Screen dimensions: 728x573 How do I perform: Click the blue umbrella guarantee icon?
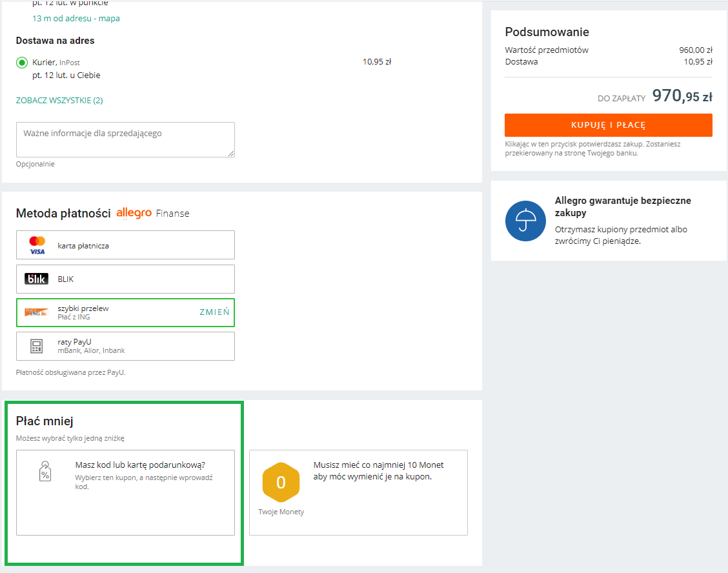525,221
